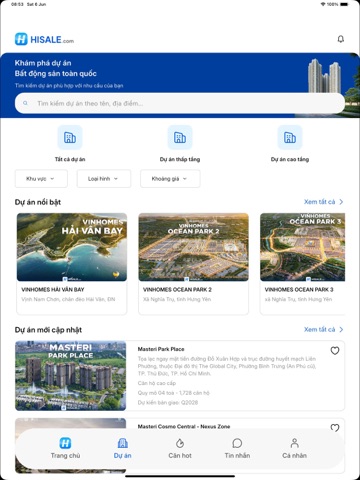Open the Vinhomes Ocean Park 2 thumbnail
Screen dimensions: 360x480
point(193,247)
